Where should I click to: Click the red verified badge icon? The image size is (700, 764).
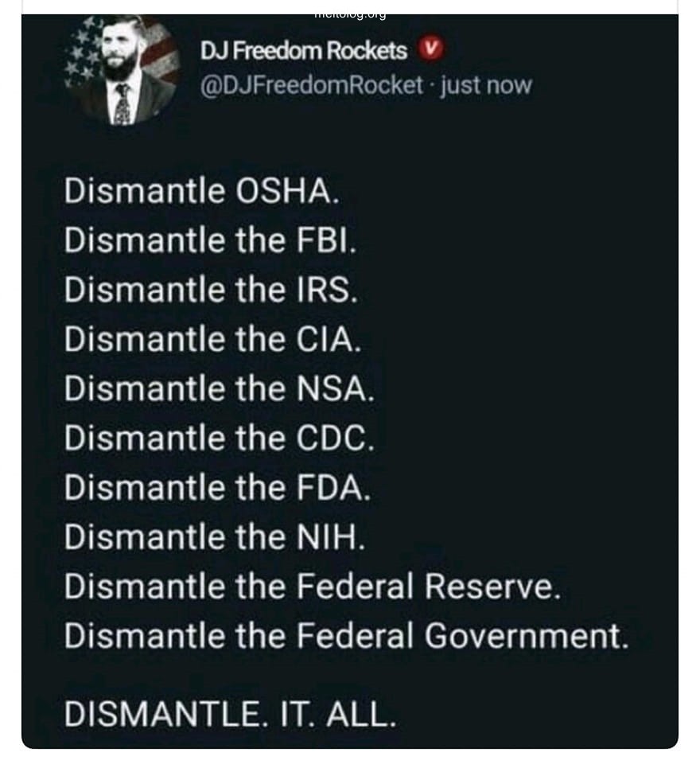click(430, 51)
